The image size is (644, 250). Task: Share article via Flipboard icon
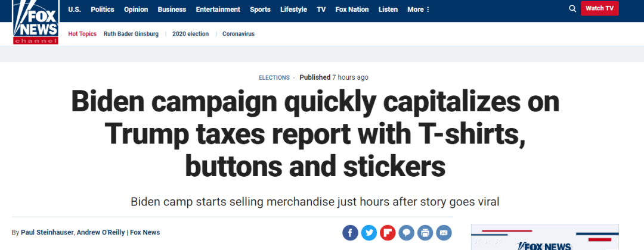(x=388, y=233)
